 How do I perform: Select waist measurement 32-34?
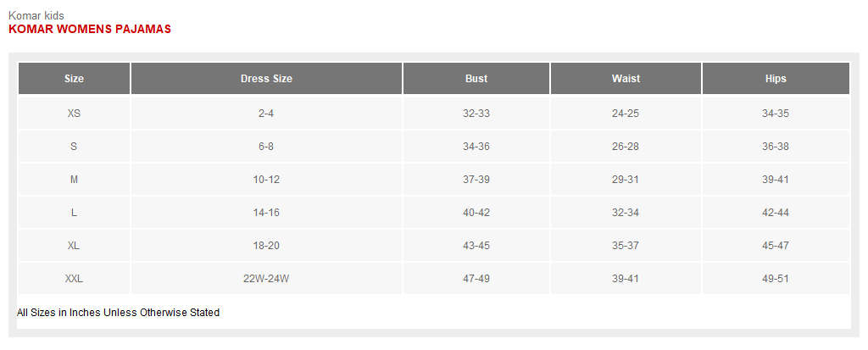coord(626,213)
